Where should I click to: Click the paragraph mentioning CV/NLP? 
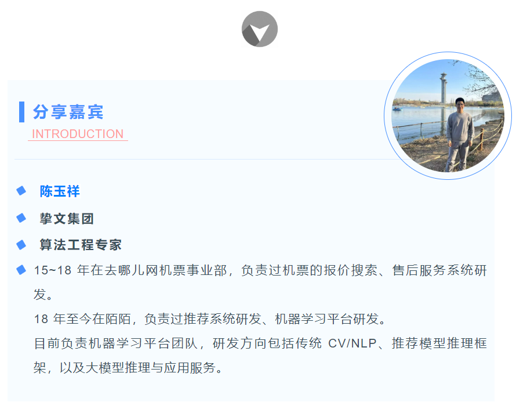click(260, 356)
